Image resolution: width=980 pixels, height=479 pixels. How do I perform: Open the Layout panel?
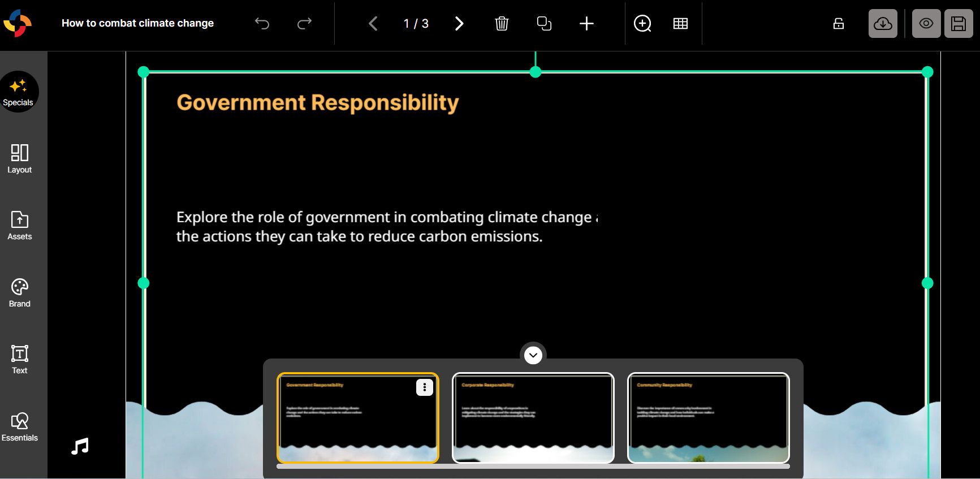[x=19, y=158]
